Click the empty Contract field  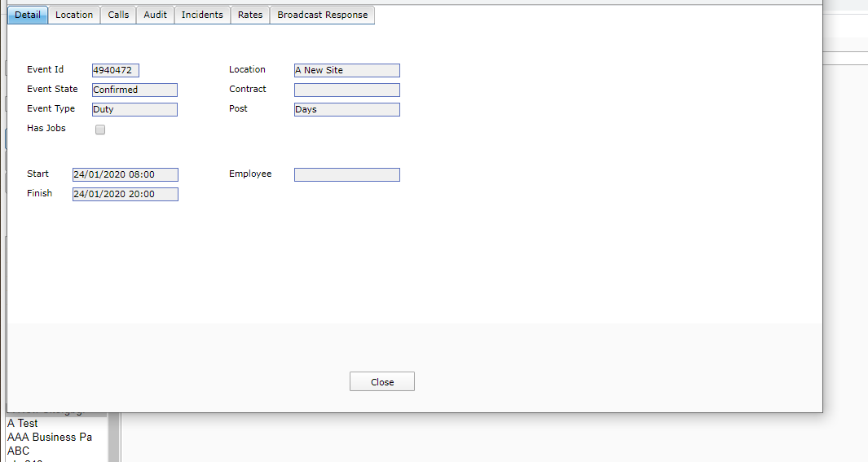pos(346,90)
